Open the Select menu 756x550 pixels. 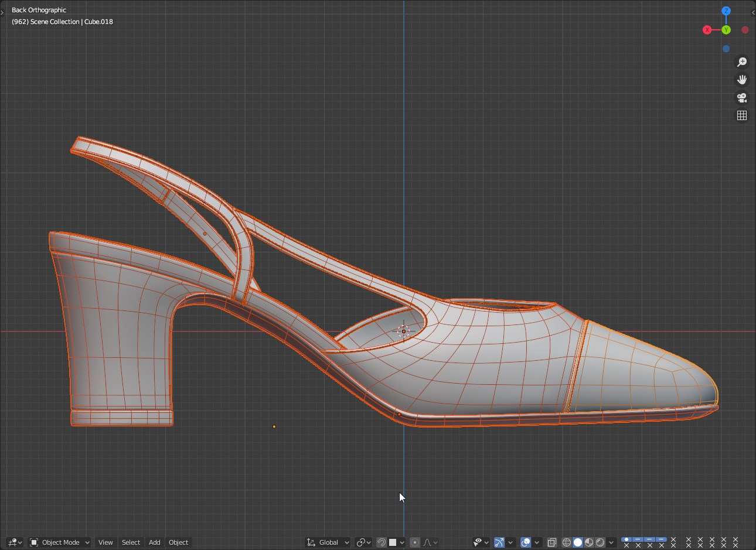click(131, 542)
